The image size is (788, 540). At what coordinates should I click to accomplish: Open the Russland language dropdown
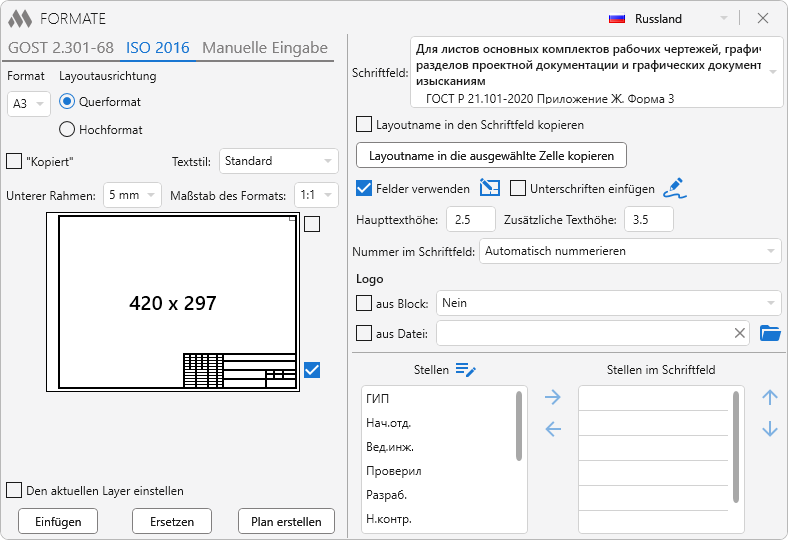pyautogui.click(x=669, y=18)
